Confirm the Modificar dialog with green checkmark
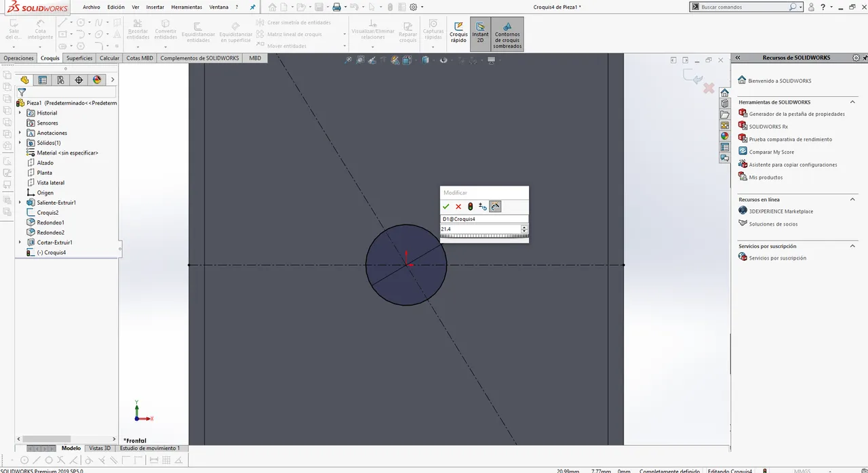 [446, 207]
